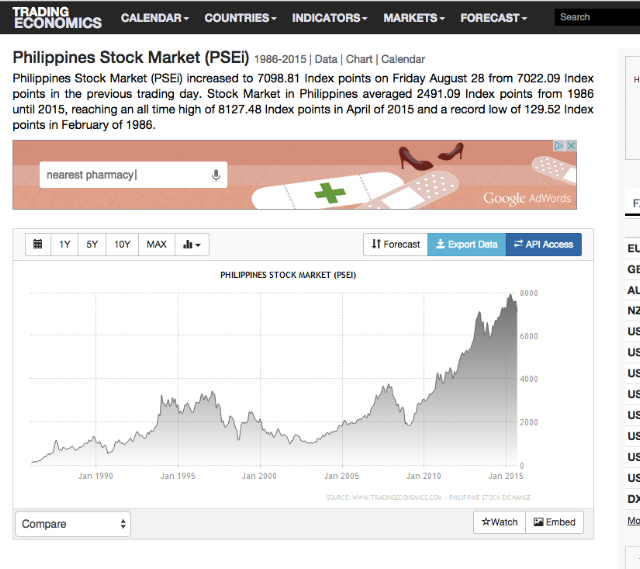Open the calendar date range icon
The width and height of the screenshot is (640, 569).
pyautogui.click(x=38, y=244)
